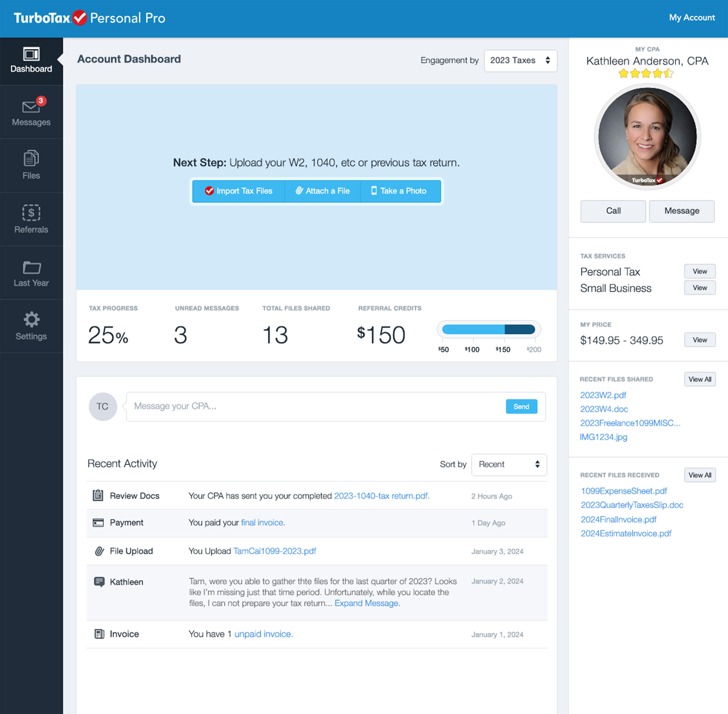Open Messages envelope icon in sidebar
Screen dimensions: 728x714
tap(31, 107)
